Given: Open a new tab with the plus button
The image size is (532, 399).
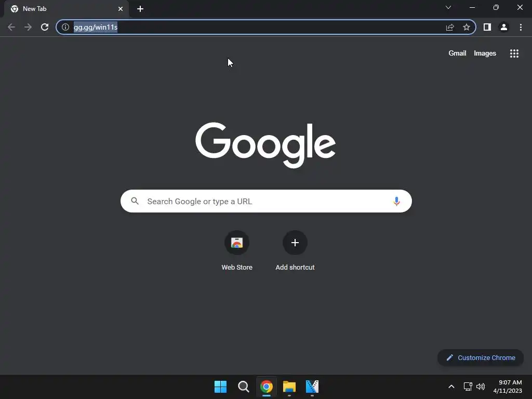Looking at the screenshot, I should tap(140, 9).
